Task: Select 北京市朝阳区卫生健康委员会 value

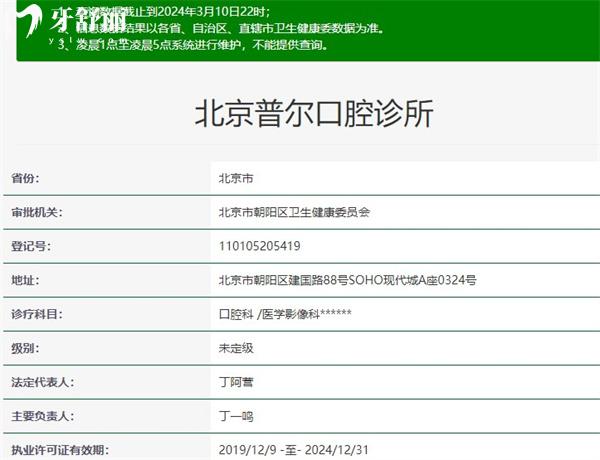Action: click(x=294, y=212)
